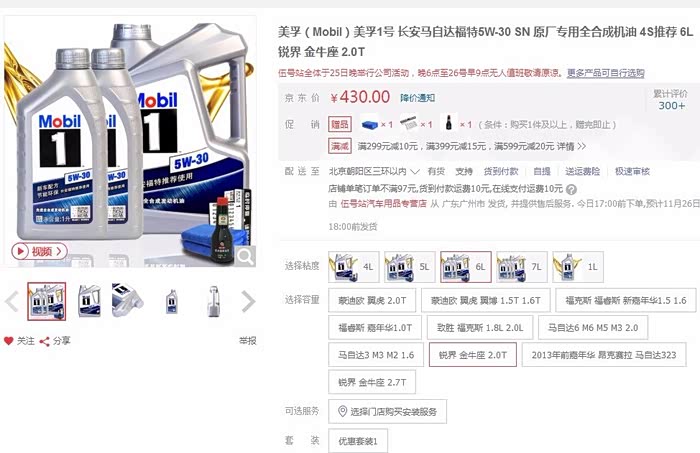Viewport: 700px width, 453px height.
Task: Click the 赠品 gift tag
Action: (x=340, y=124)
